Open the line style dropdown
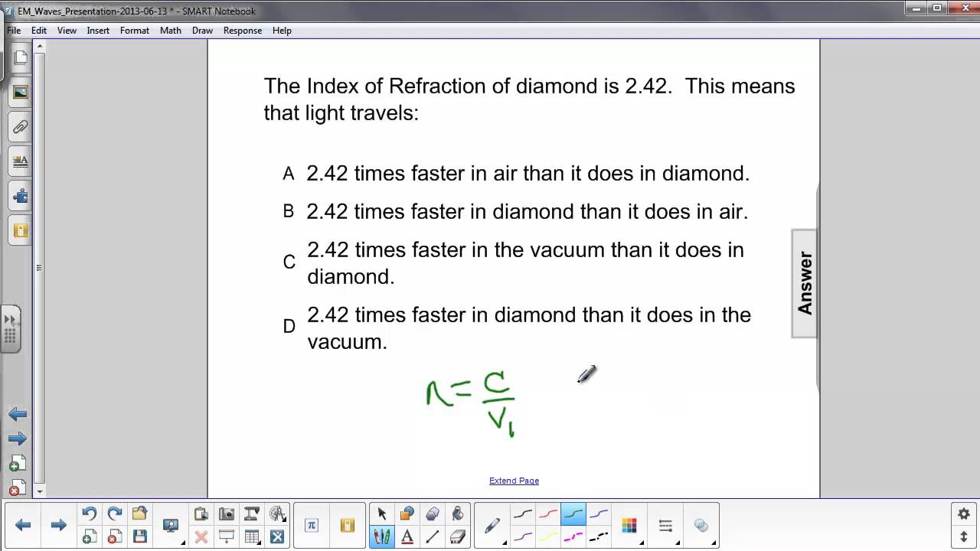 click(667, 526)
